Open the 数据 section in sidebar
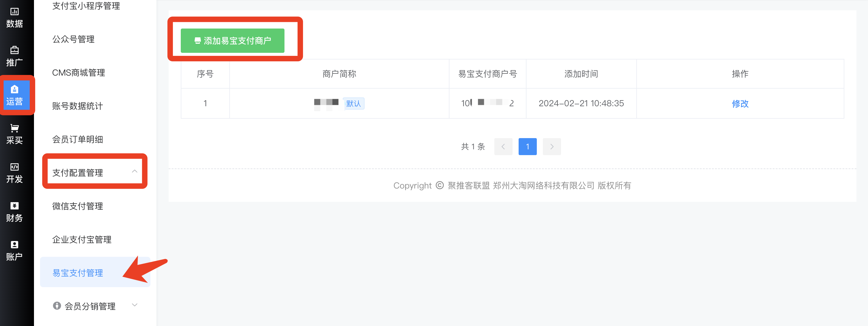The width and height of the screenshot is (868, 326). click(x=14, y=18)
